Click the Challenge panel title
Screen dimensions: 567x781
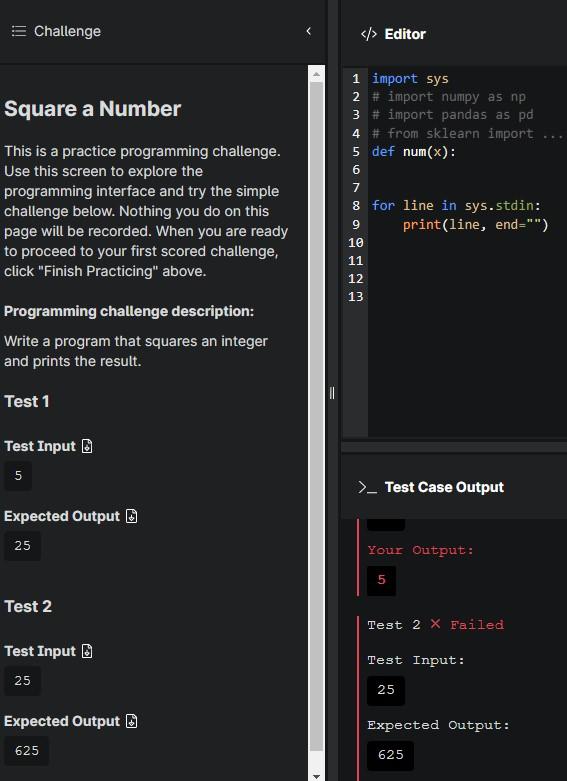67,31
